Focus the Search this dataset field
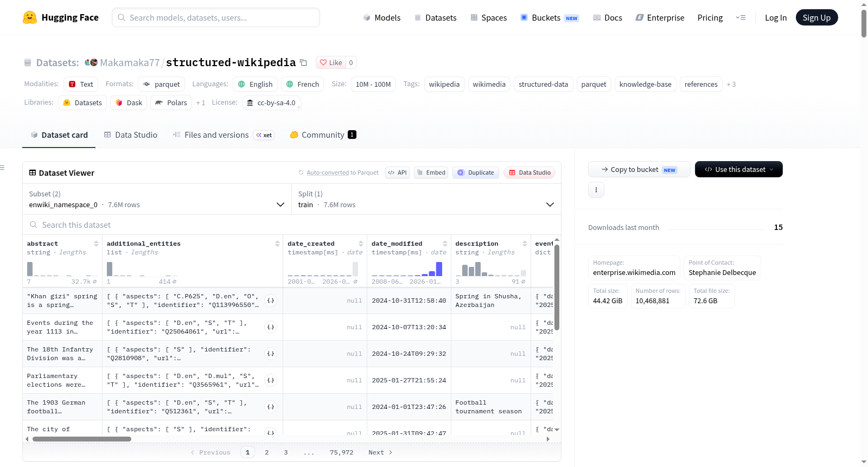The height and width of the screenshot is (467, 868). click(292, 225)
